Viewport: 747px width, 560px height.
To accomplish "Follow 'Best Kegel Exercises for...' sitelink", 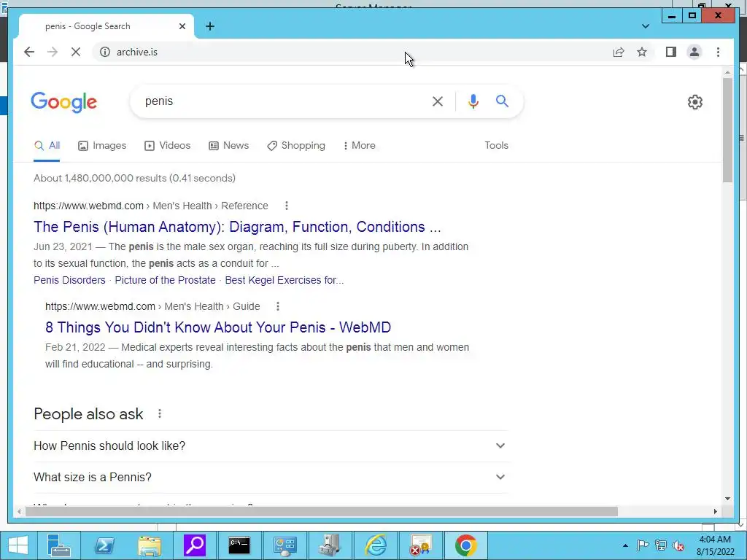I will 285,280.
